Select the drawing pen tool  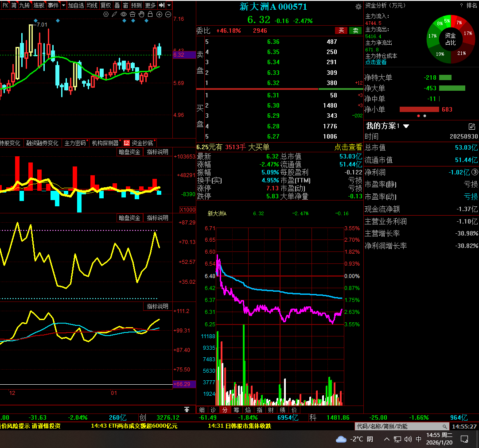[x=114, y=14]
